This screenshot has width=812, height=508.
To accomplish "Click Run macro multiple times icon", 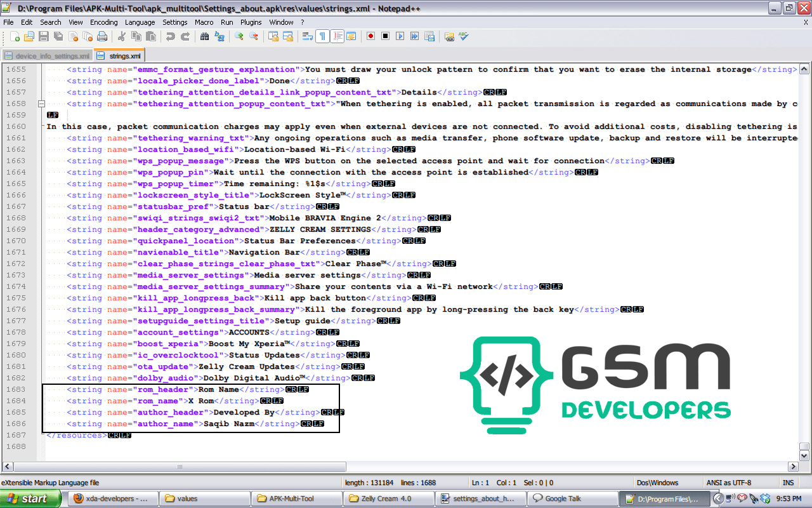I will (414, 36).
